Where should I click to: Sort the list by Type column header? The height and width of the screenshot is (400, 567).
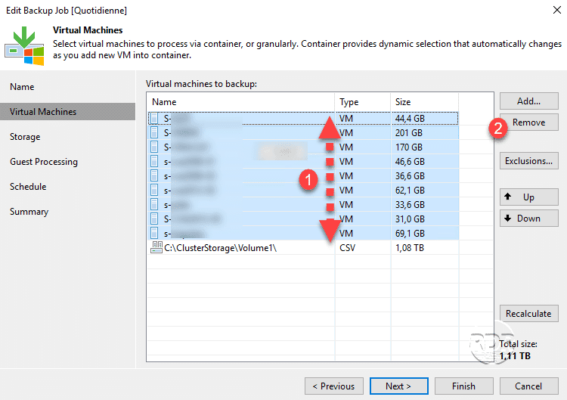363,102
